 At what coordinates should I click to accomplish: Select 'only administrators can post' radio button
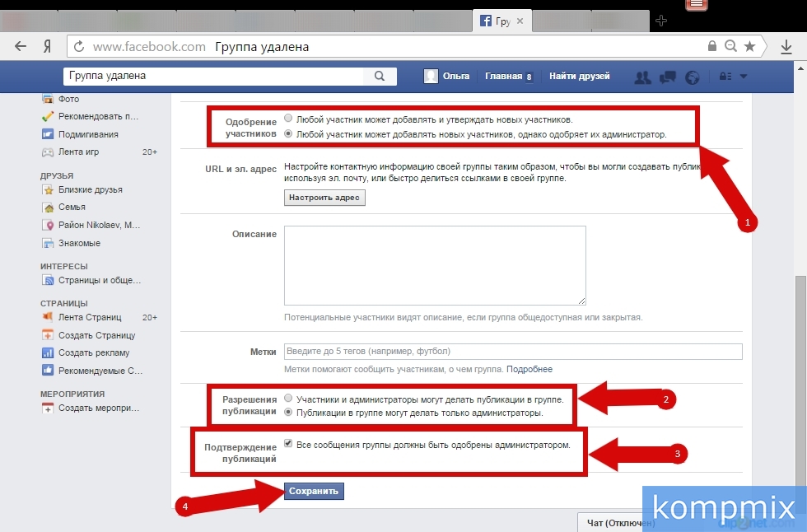(288, 413)
